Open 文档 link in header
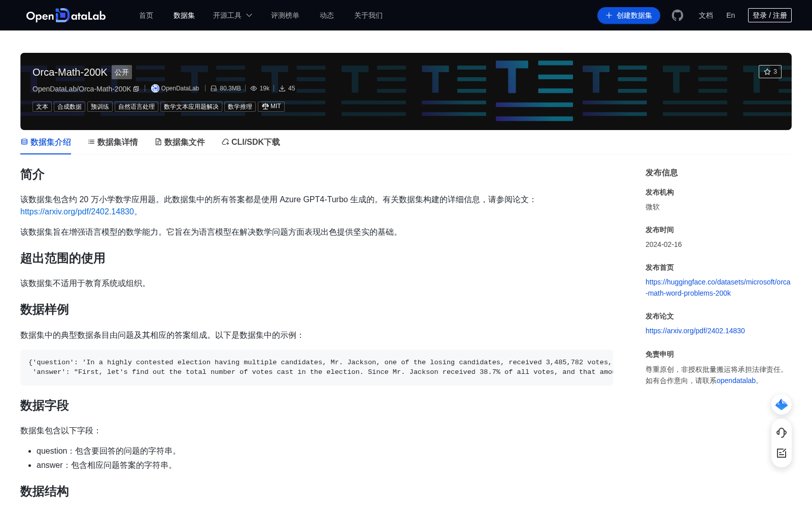Screen dimensions: 812x508 [x=706, y=15]
